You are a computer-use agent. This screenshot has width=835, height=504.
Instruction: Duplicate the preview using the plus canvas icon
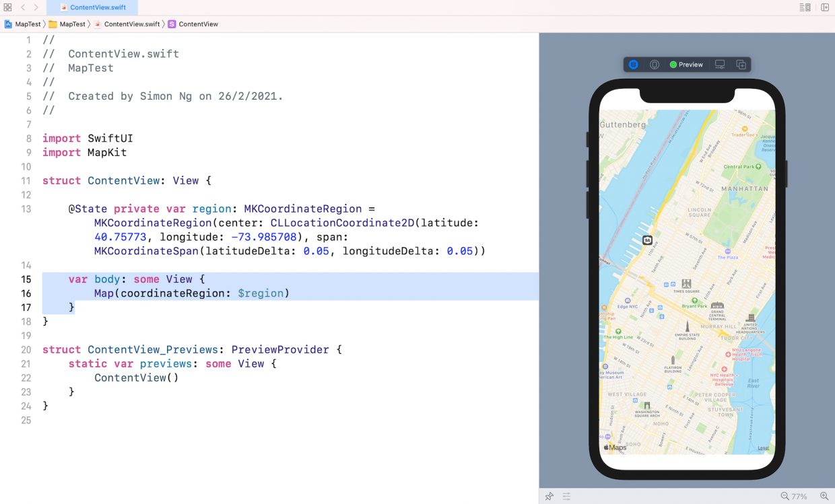point(741,64)
